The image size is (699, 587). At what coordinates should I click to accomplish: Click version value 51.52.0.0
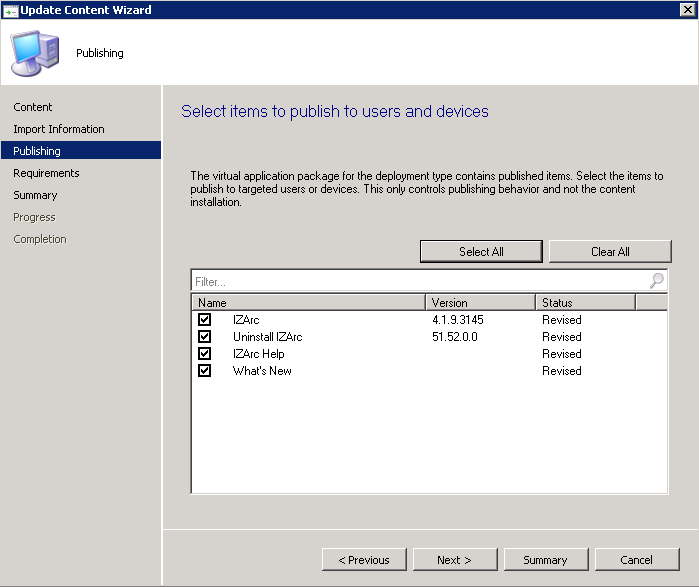point(455,337)
